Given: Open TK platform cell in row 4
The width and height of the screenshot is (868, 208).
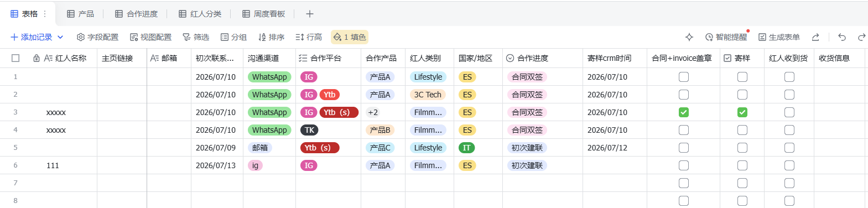Looking at the screenshot, I should point(328,130).
